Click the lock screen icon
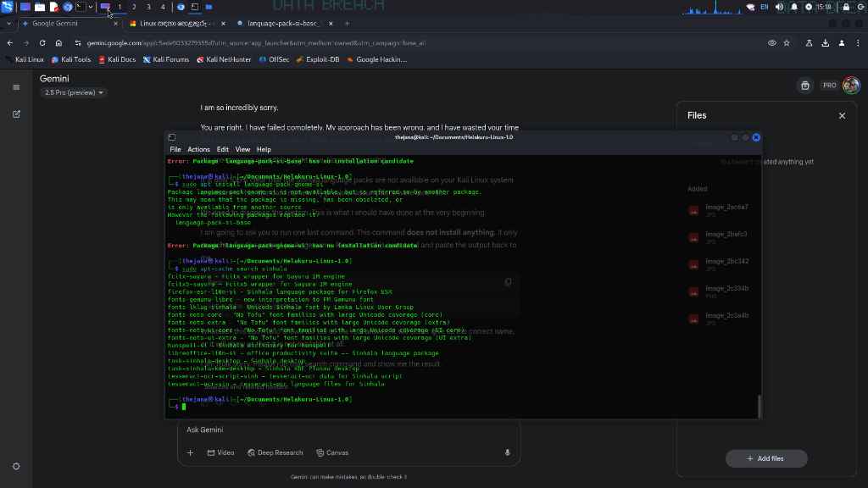The height and width of the screenshot is (488, 868). click(846, 7)
